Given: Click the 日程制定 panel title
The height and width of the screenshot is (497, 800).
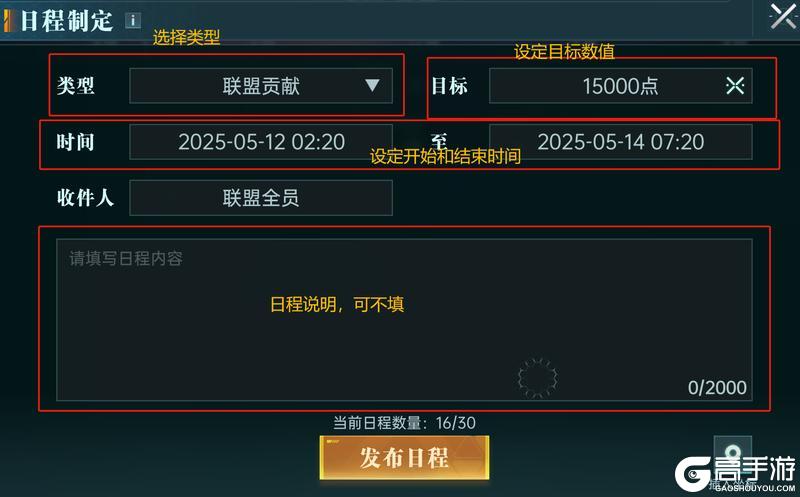Looking at the screenshot, I should [x=66, y=21].
